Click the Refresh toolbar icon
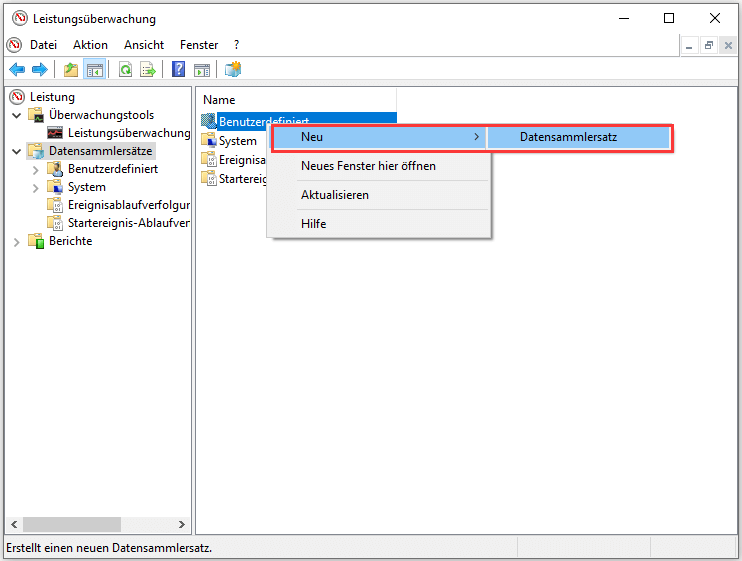Screen dimensions: 742x561 (x=125, y=69)
